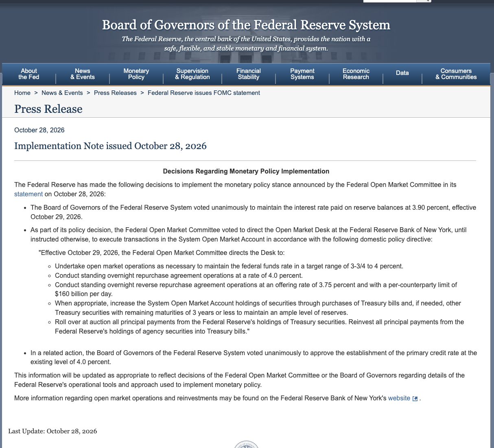Go to Home in the breadcrumb

point(22,93)
